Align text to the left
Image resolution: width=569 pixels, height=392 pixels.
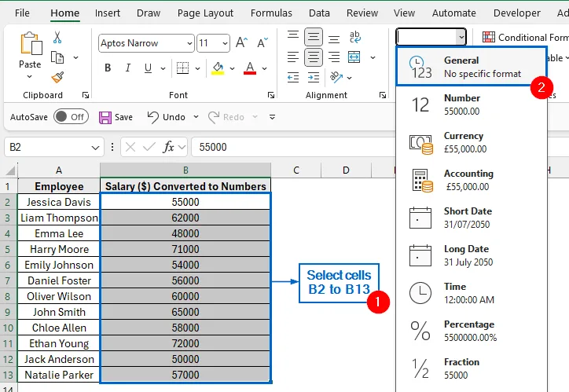293,57
